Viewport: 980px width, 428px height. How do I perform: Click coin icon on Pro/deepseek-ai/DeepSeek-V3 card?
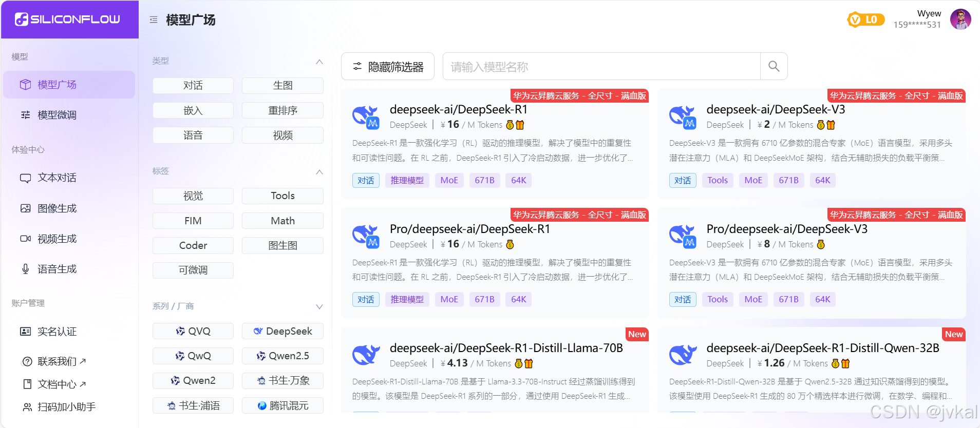click(x=821, y=244)
